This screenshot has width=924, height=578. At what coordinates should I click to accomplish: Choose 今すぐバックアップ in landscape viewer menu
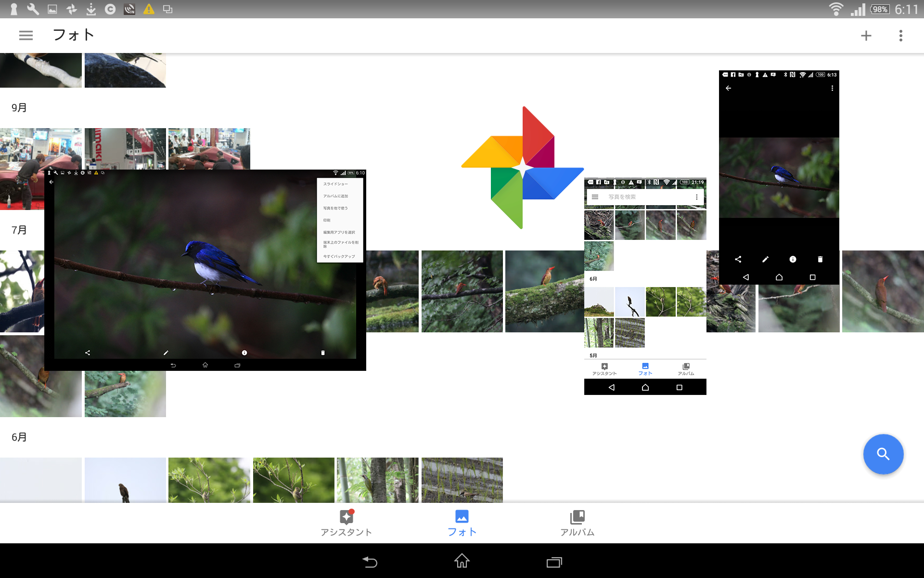340,256
